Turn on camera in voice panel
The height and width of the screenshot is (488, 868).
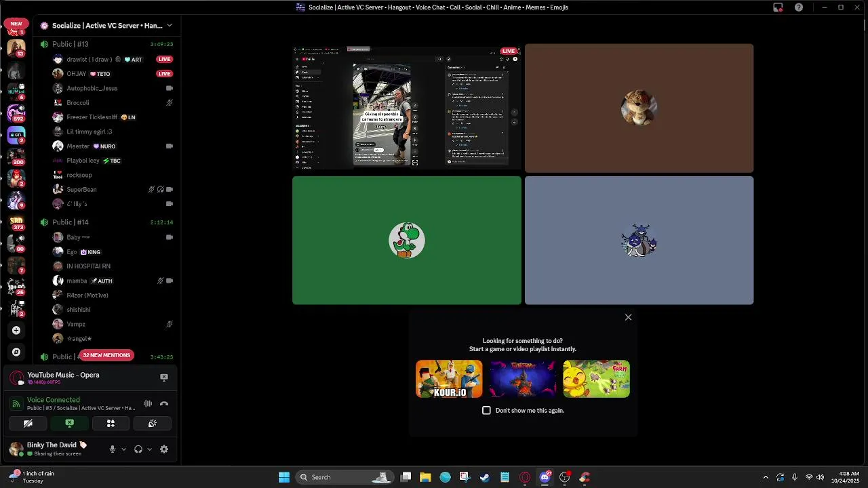point(28,424)
